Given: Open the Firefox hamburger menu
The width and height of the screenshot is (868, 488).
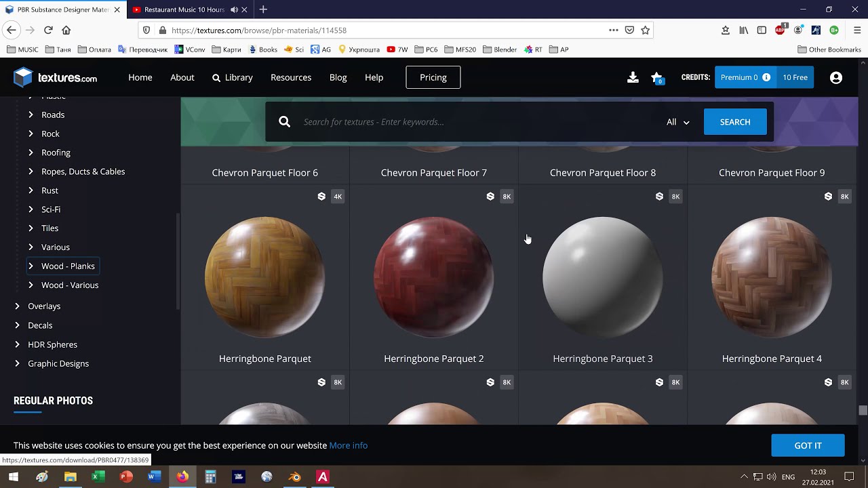Looking at the screenshot, I should point(857,30).
